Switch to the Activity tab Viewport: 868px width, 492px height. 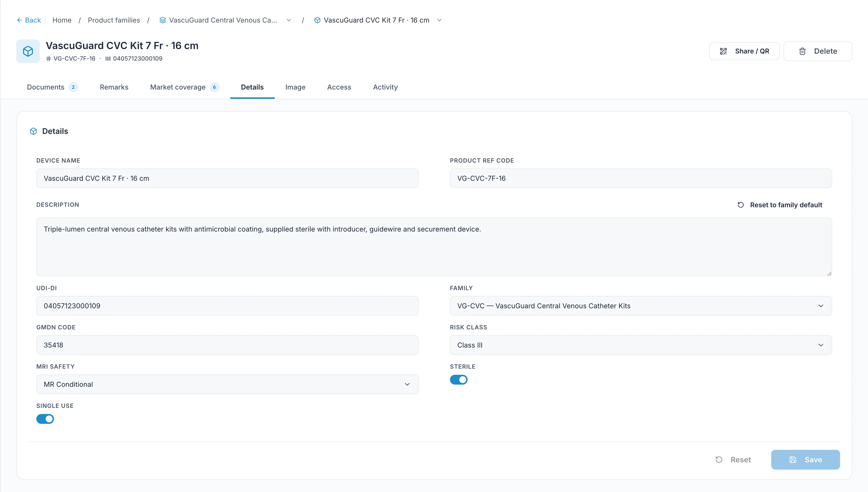tap(385, 87)
